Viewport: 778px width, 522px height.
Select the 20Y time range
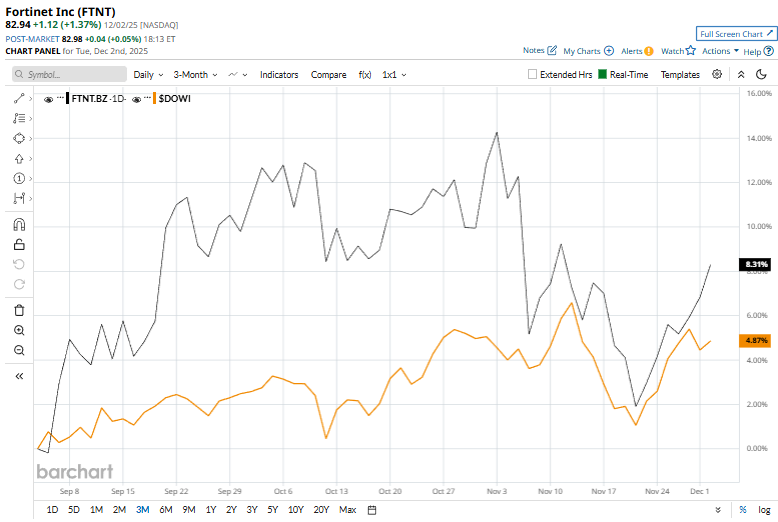click(x=321, y=510)
